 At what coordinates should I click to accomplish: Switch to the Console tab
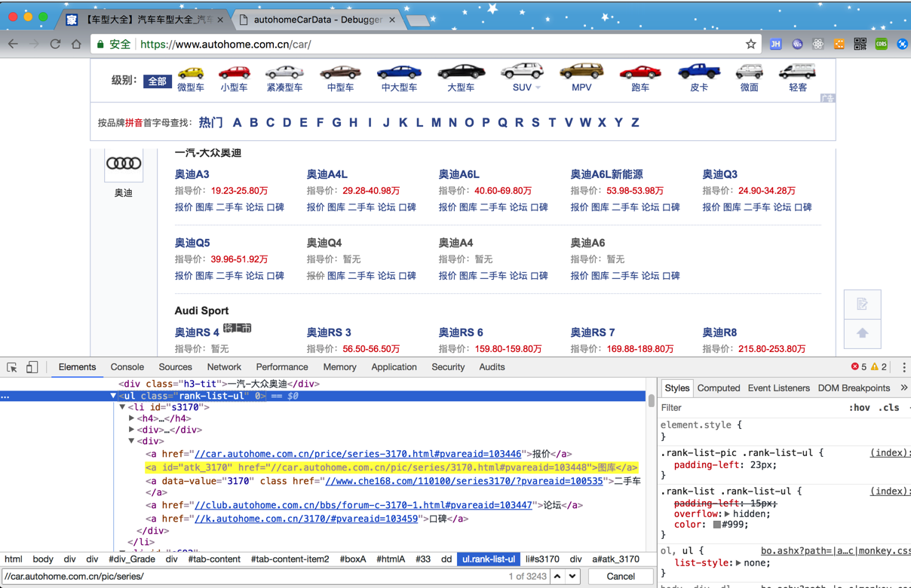tap(127, 367)
